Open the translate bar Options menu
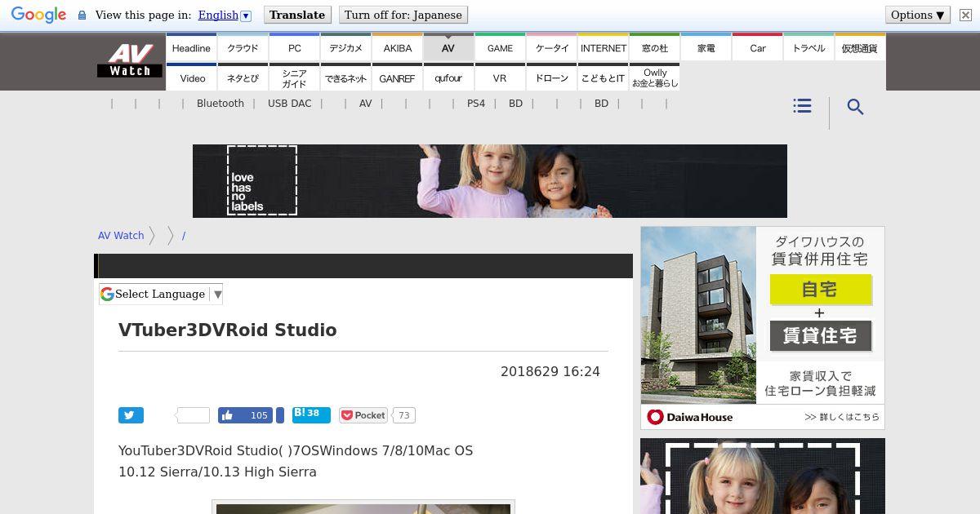This screenshot has width=980, height=514. [x=917, y=15]
